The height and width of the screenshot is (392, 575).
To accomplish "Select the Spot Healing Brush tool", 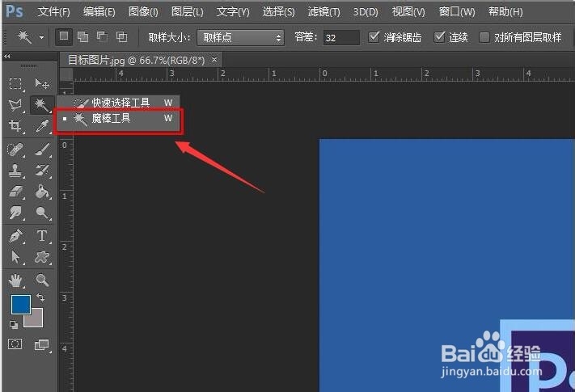I will 15,150.
